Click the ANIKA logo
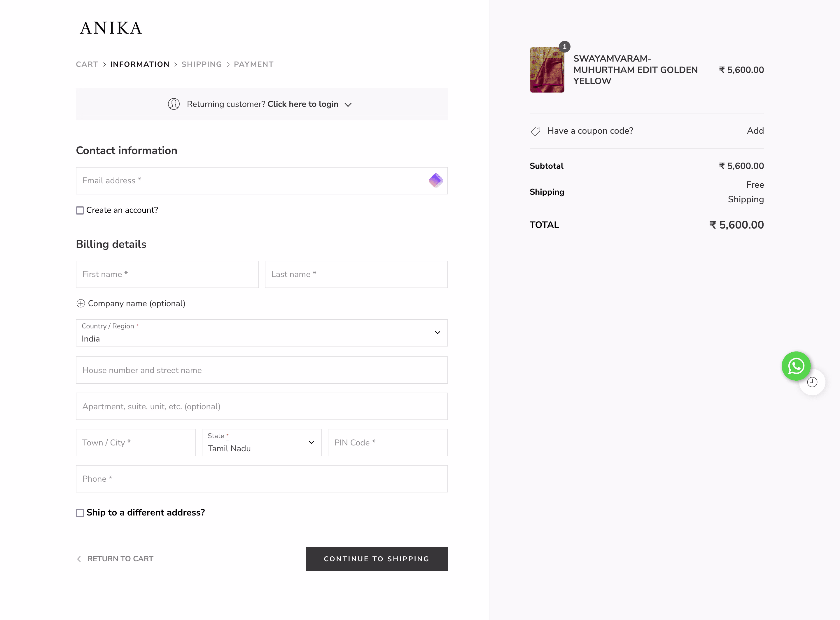Viewport: 840px width, 620px height. coord(111,28)
